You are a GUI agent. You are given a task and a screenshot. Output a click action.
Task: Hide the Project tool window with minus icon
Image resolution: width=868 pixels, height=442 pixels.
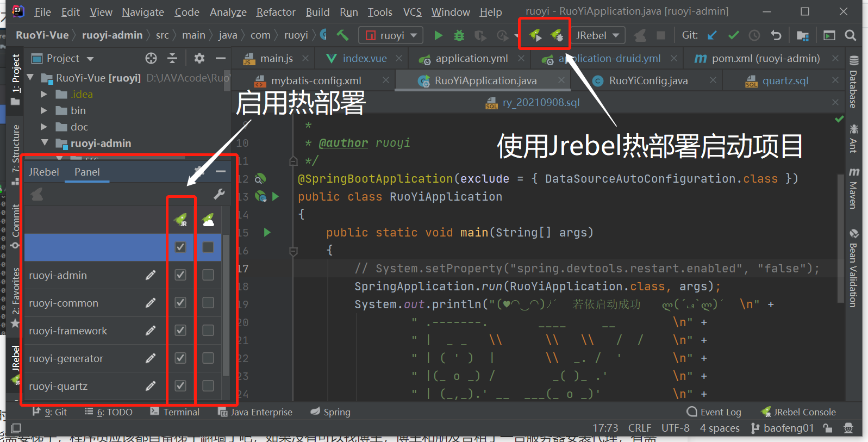pyautogui.click(x=221, y=58)
